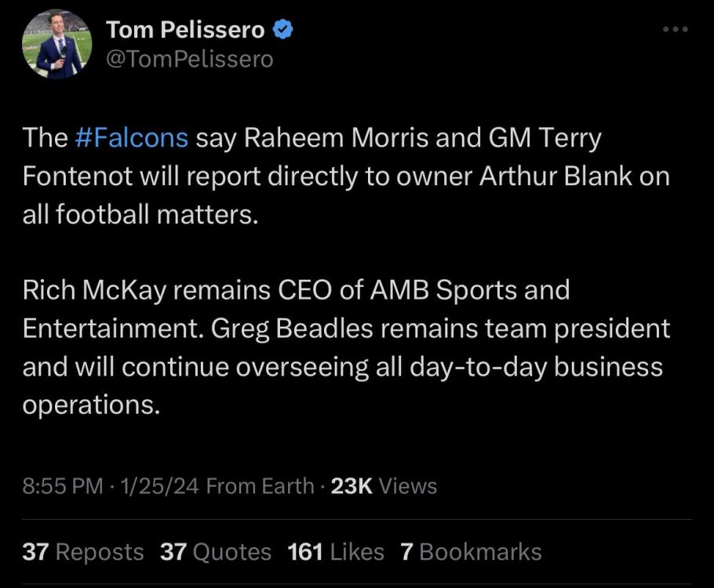Image resolution: width=714 pixels, height=588 pixels.
Task: Show the 161 Likes list
Action: pos(336,552)
